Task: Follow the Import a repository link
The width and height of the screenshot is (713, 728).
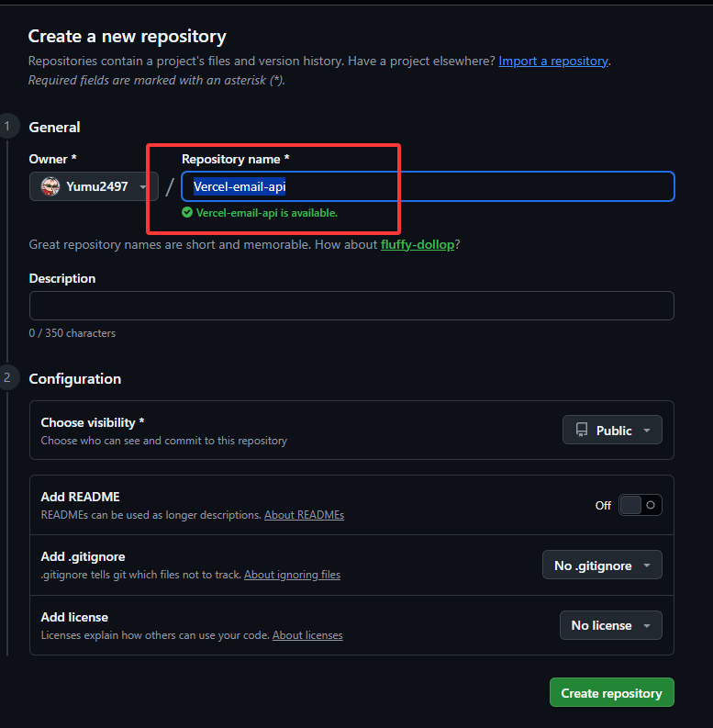Action: [553, 61]
